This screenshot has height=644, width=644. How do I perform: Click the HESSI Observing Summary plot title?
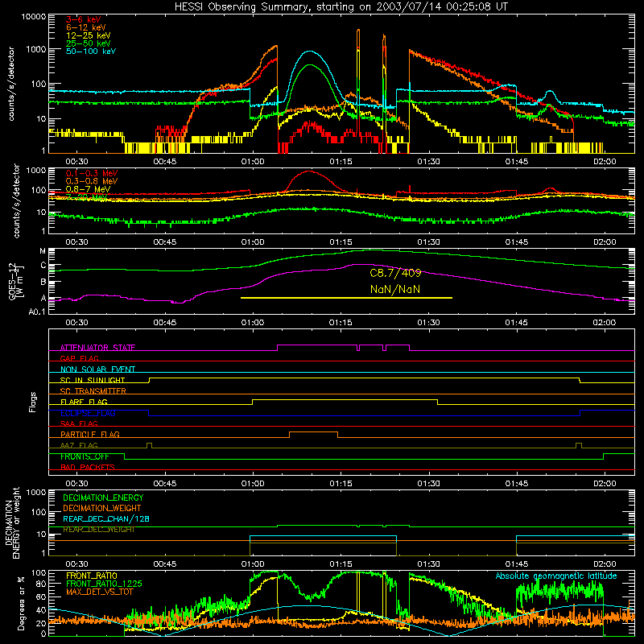(x=341, y=6)
